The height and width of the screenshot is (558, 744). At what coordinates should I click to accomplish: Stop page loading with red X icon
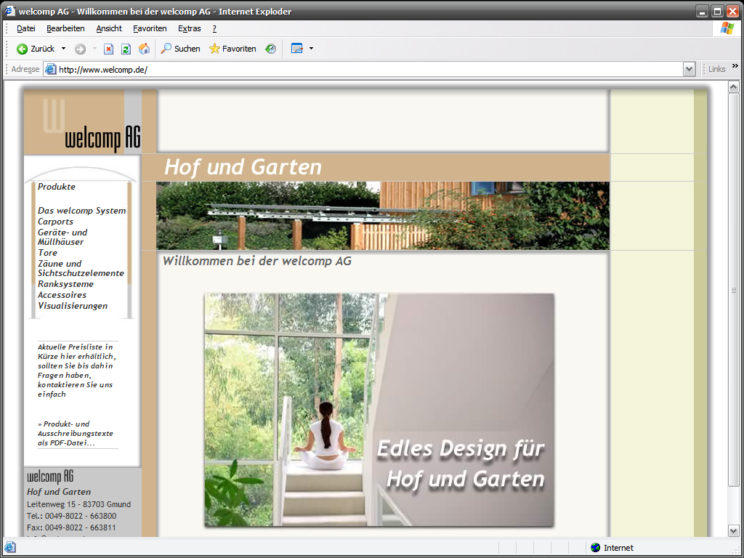coord(109,49)
